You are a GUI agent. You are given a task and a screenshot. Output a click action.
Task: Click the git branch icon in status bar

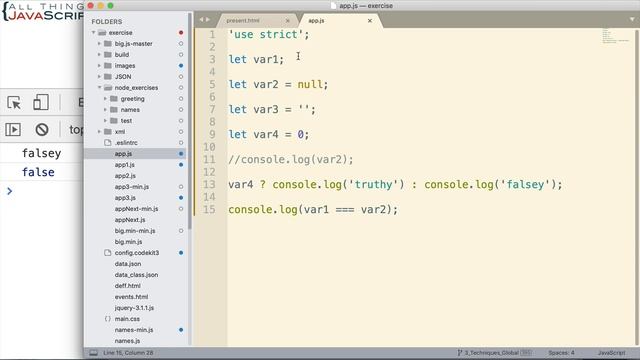pyautogui.click(x=460, y=353)
